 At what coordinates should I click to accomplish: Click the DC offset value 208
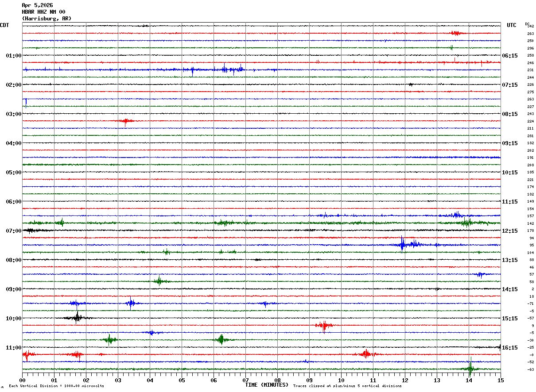(x=531, y=165)
